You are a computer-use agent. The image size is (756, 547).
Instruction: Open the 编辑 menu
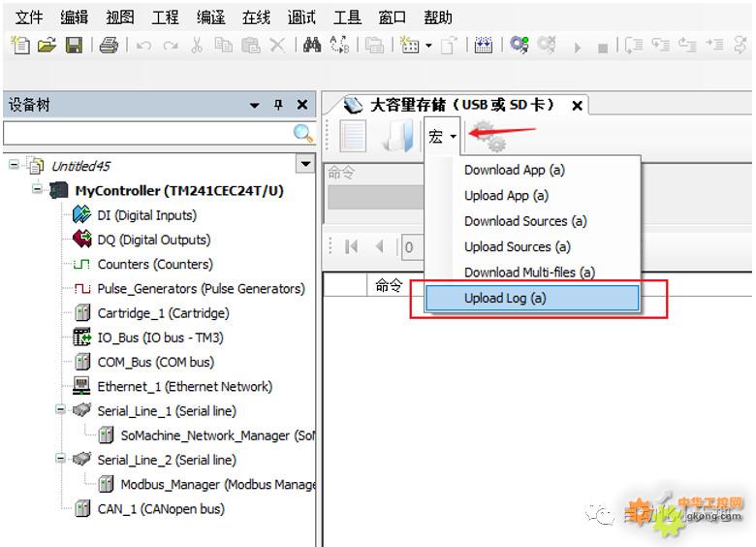tap(74, 17)
